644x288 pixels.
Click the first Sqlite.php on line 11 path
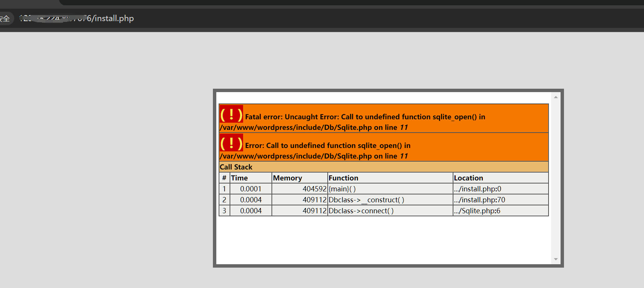point(314,128)
